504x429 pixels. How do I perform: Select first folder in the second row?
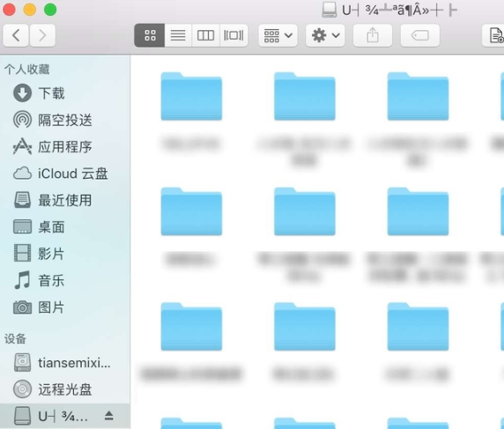pos(191,211)
